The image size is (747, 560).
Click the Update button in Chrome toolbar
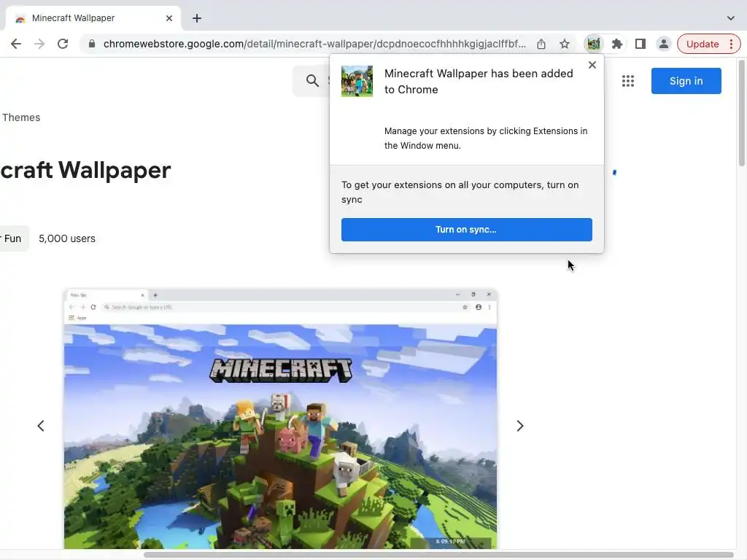[x=703, y=44]
